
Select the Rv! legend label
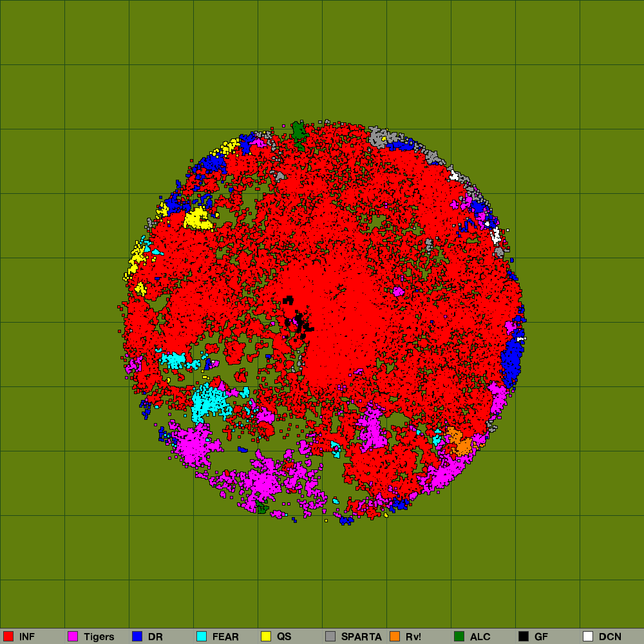point(413,637)
